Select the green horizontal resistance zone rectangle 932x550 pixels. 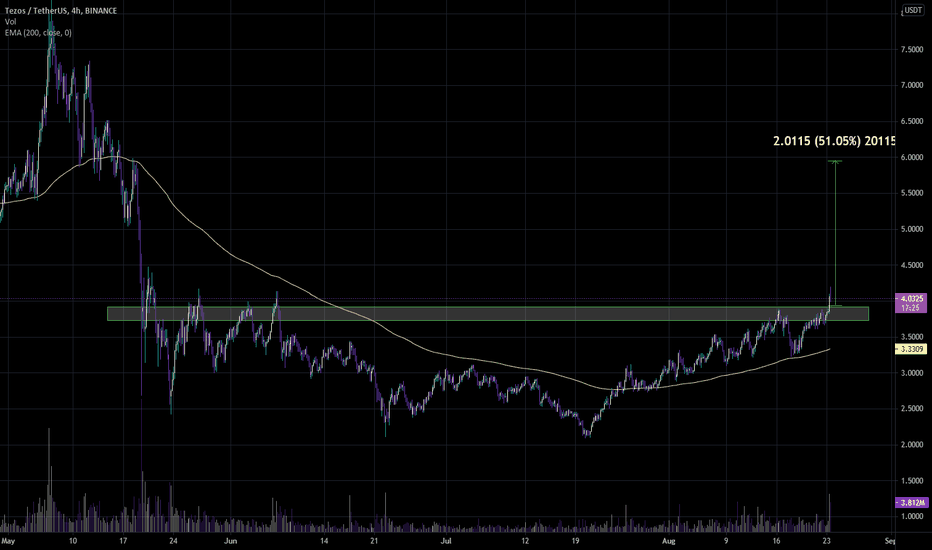point(487,313)
